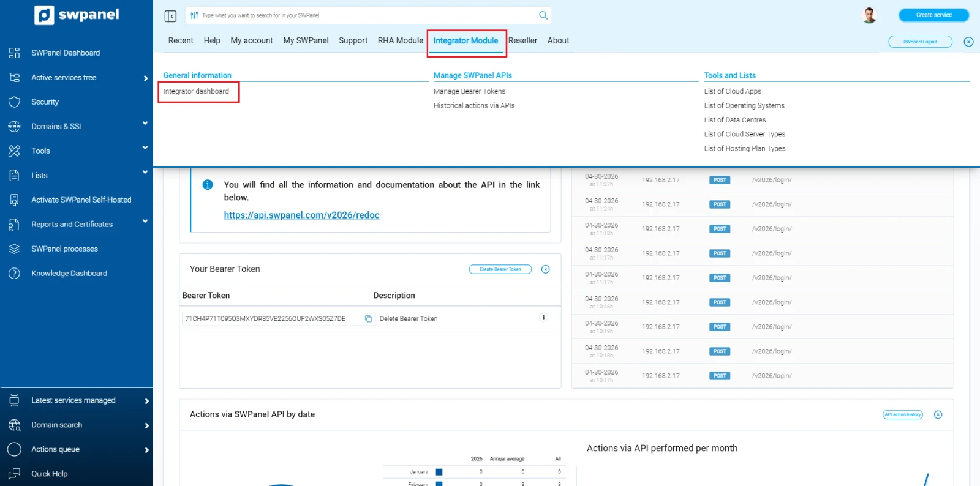Click the Activate SWPanel Self-Hosted icon

(x=14, y=200)
